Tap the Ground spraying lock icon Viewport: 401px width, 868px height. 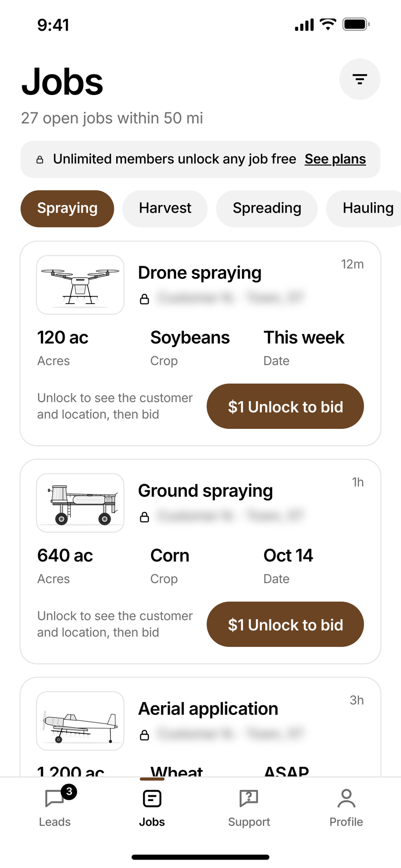(x=144, y=517)
